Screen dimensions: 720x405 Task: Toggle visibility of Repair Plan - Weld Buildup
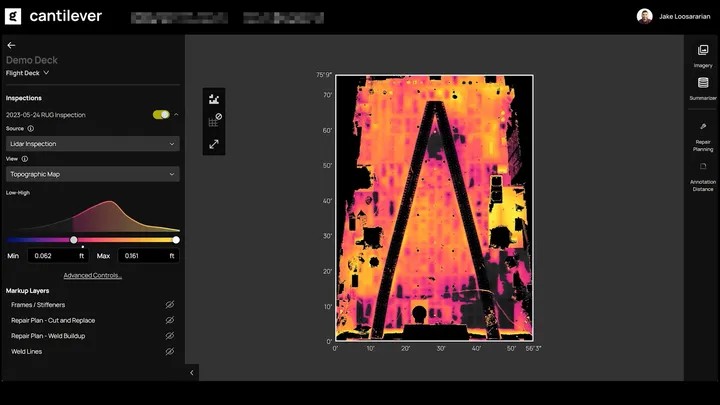tap(169, 336)
